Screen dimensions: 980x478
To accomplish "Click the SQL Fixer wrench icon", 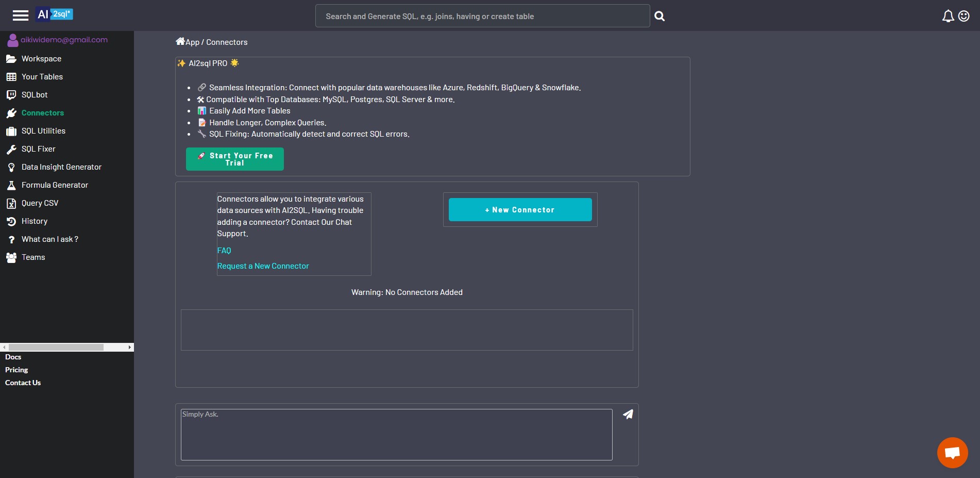I will point(11,149).
